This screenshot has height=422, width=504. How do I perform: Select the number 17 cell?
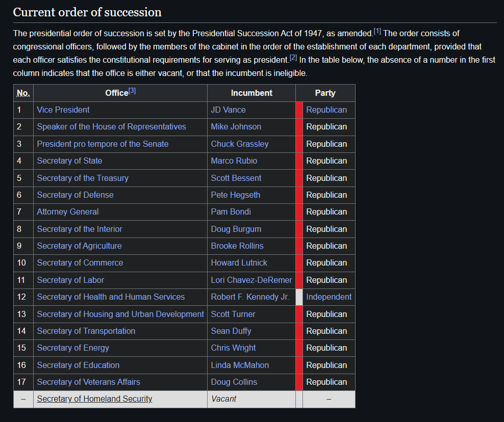(x=23, y=382)
